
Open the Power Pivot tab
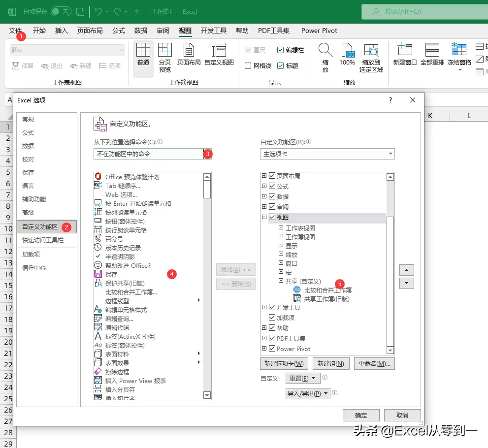319,31
